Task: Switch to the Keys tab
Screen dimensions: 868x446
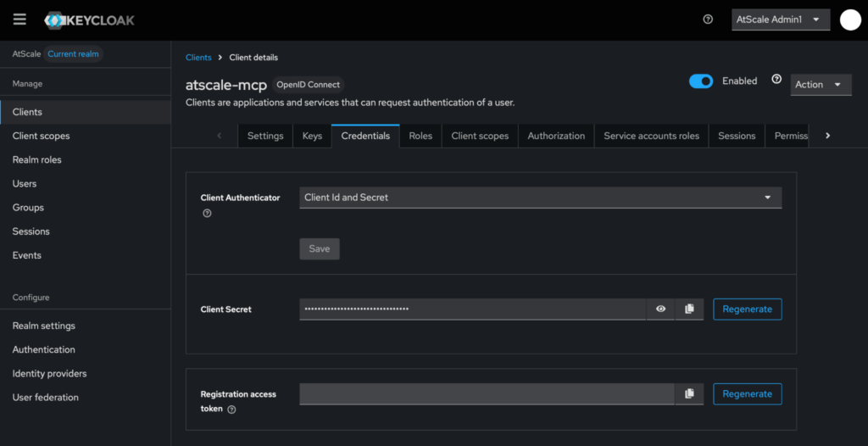Action: point(312,136)
